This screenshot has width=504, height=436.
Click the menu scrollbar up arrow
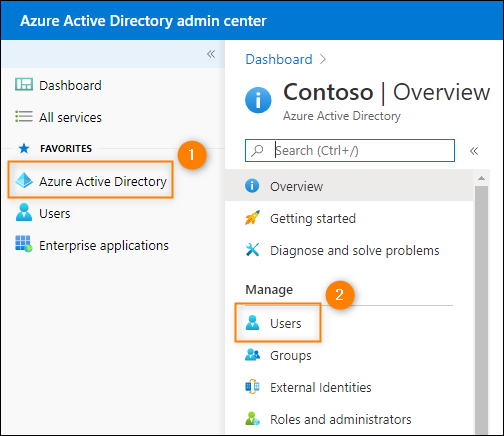coord(481,178)
